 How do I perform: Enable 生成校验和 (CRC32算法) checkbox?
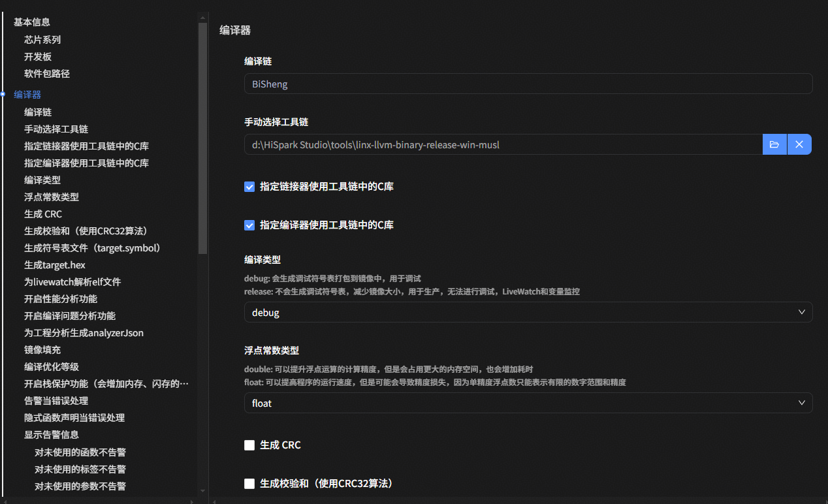[x=249, y=484]
